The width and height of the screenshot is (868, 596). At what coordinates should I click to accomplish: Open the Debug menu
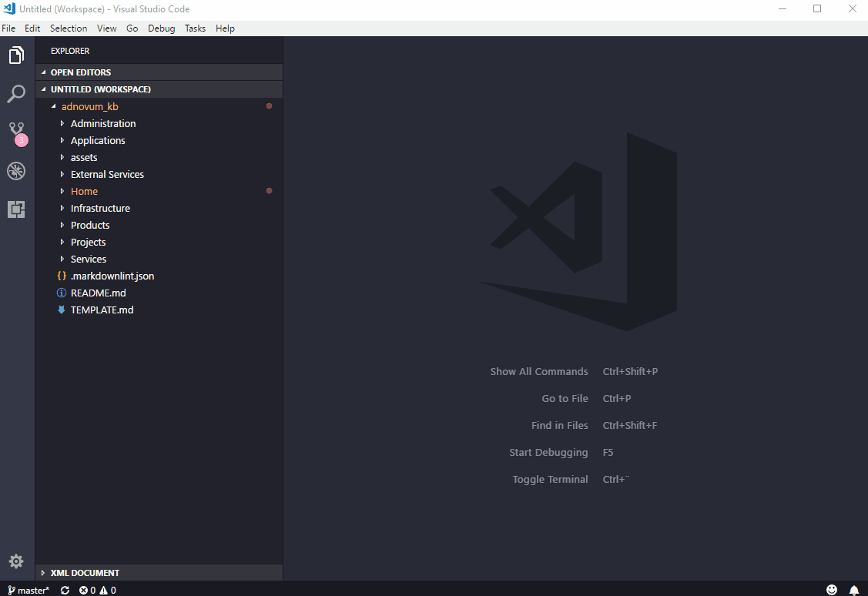click(x=161, y=28)
